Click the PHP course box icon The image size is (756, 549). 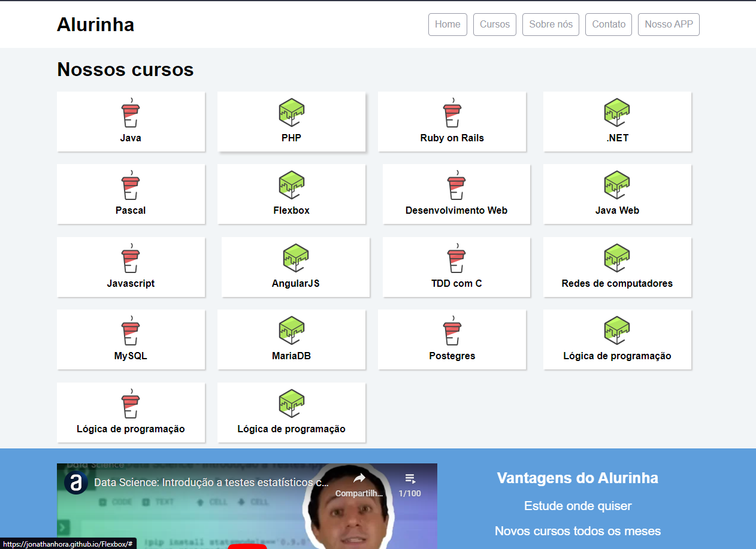291,113
